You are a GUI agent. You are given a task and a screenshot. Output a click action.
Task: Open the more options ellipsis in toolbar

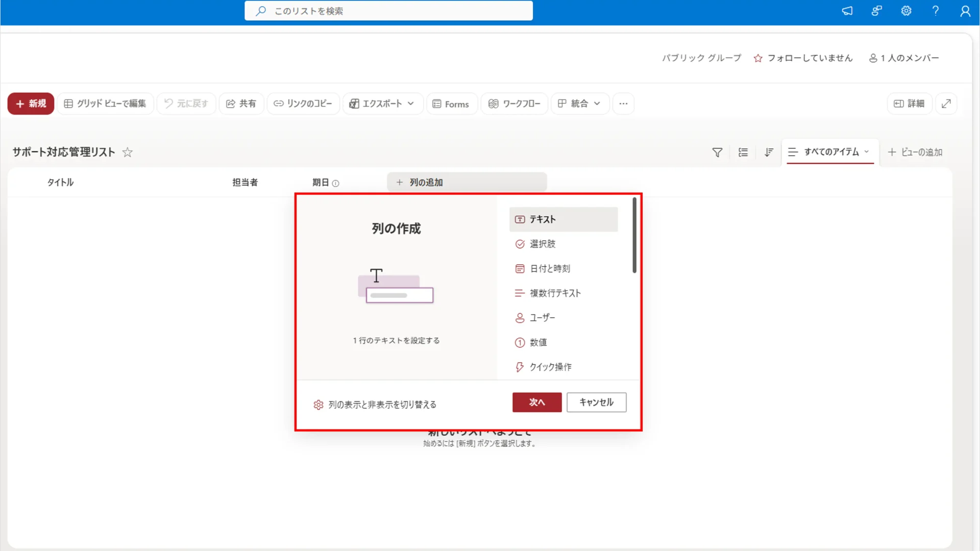pos(623,104)
